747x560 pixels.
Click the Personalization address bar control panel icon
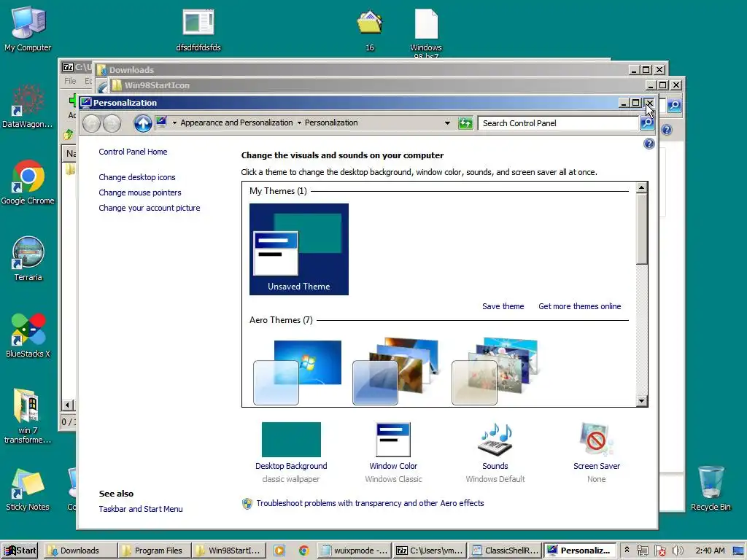tap(161, 122)
